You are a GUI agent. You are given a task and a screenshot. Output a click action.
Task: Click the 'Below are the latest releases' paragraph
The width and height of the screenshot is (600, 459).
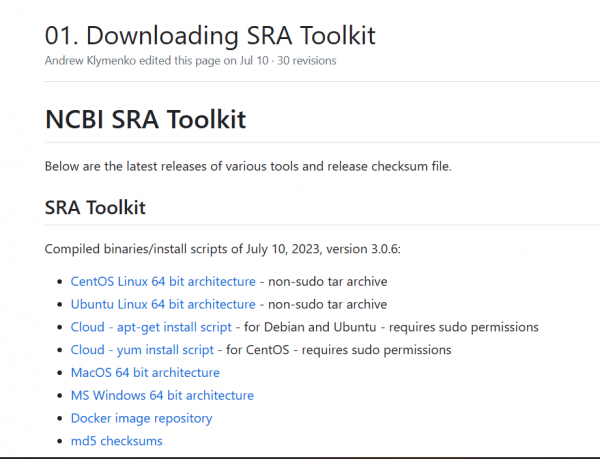tap(248, 166)
